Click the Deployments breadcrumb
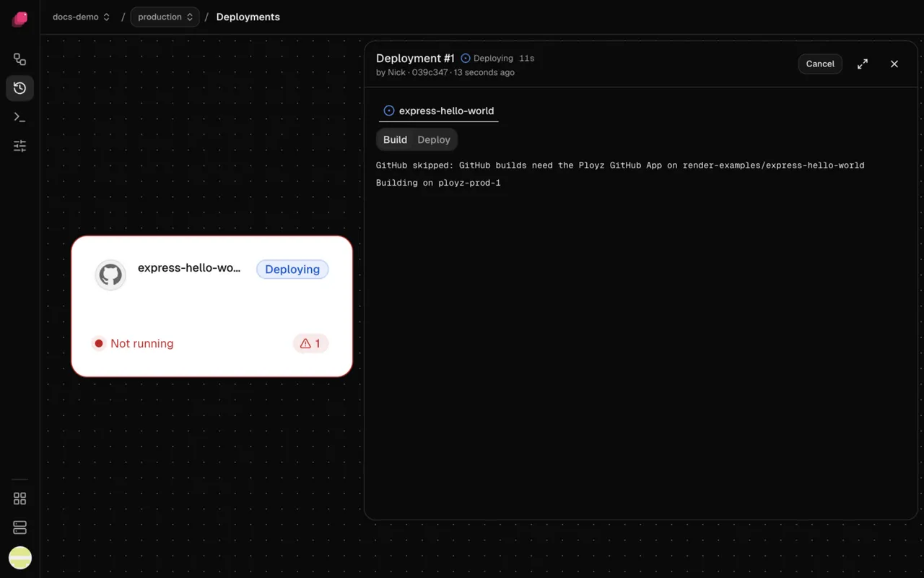This screenshot has height=578, width=924. point(248,17)
